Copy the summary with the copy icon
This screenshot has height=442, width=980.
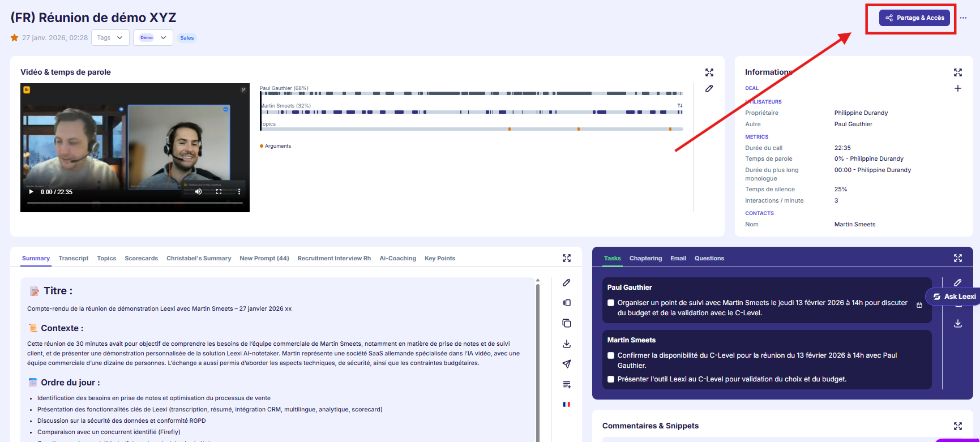point(567,323)
